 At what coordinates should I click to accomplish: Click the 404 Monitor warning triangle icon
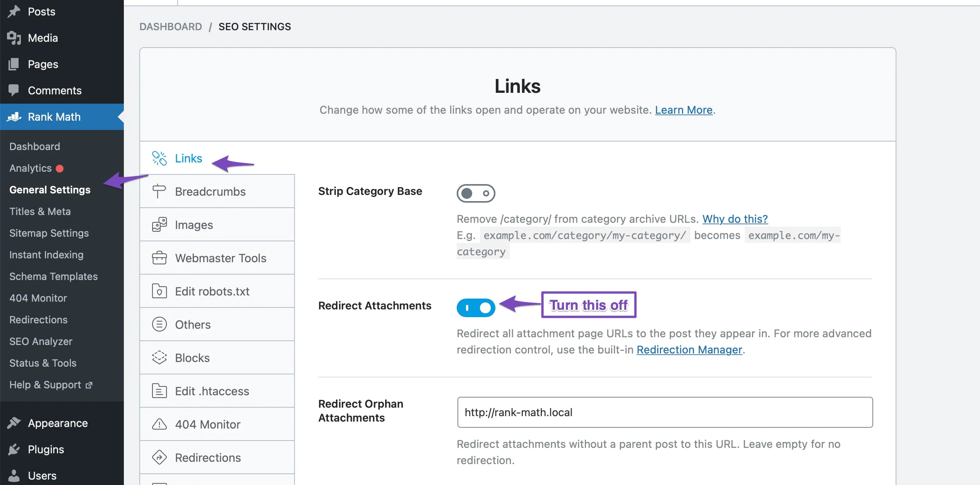pos(159,424)
